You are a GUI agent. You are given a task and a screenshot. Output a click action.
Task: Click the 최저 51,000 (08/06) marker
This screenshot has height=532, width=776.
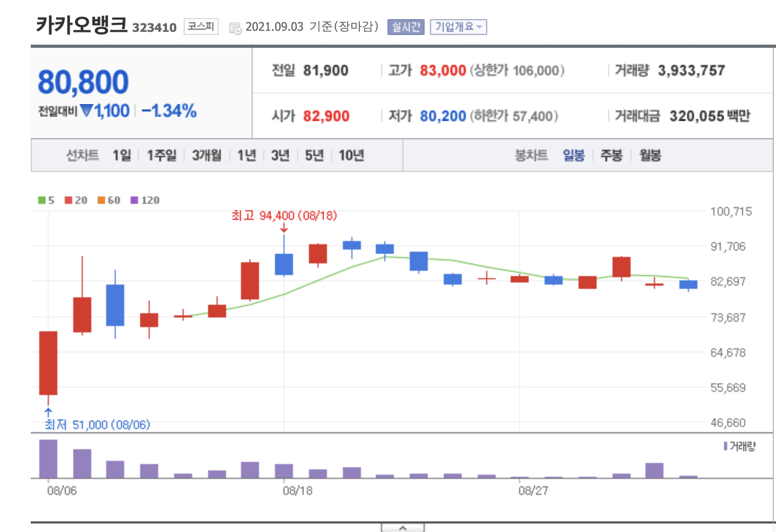point(98,425)
